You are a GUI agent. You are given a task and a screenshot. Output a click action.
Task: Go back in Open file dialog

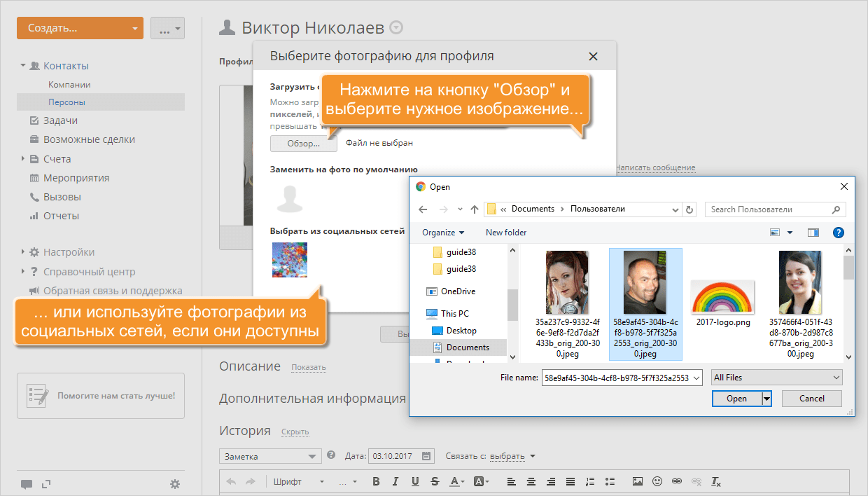click(422, 209)
